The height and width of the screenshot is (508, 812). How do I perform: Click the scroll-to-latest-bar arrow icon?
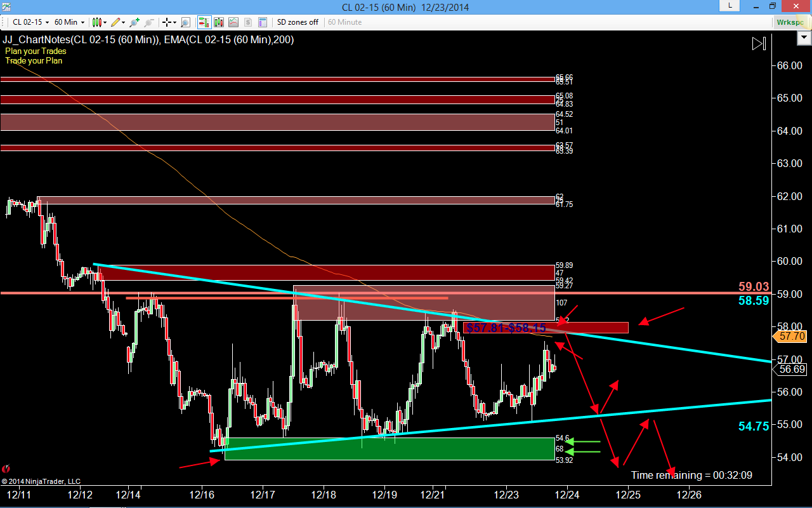759,44
